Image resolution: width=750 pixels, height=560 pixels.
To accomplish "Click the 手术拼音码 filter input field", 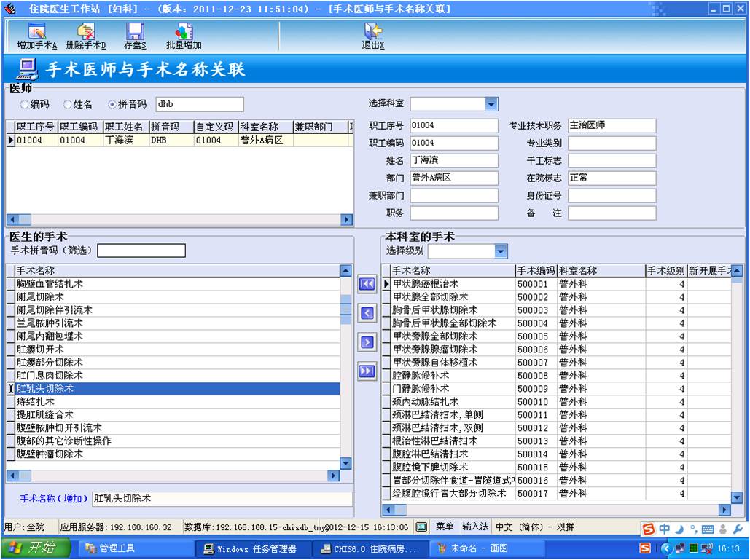I will pyautogui.click(x=141, y=251).
